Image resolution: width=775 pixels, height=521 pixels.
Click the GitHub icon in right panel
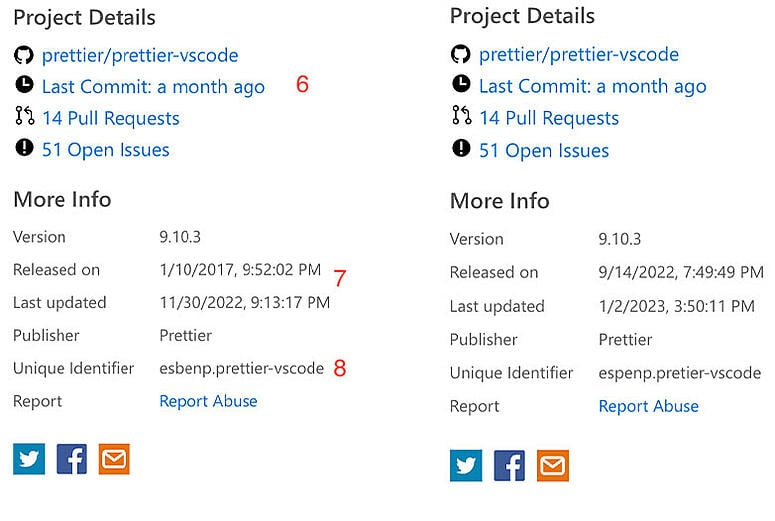[461, 54]
